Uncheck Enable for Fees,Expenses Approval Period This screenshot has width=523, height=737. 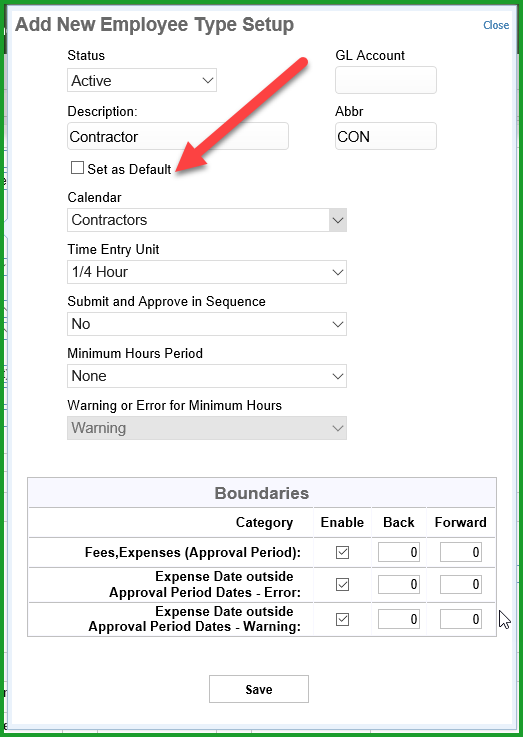point(343,552)
